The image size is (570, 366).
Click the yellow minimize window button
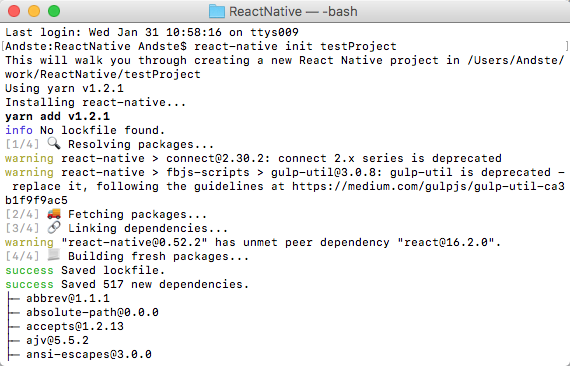34,11
